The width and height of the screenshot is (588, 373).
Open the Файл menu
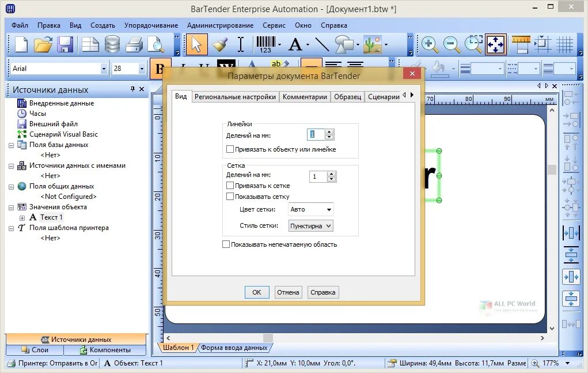(20, 25)
